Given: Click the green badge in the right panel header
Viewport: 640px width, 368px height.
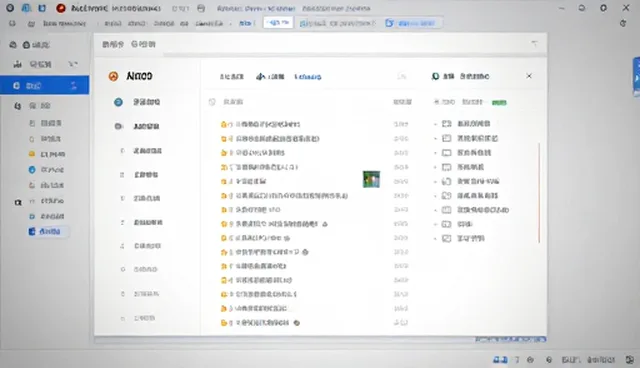Looking at the screenshot, I should 499,102.
